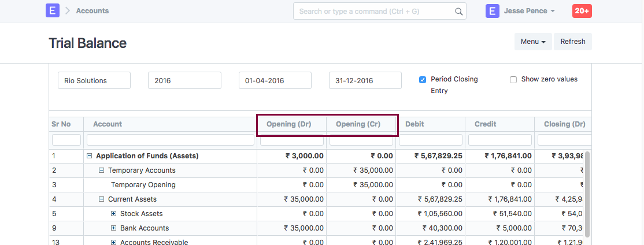This screenshot has width=644, height=245.
Task: Go to Accounts breadcrumb link
Action: pyautogui.click(x=92, y=11)
